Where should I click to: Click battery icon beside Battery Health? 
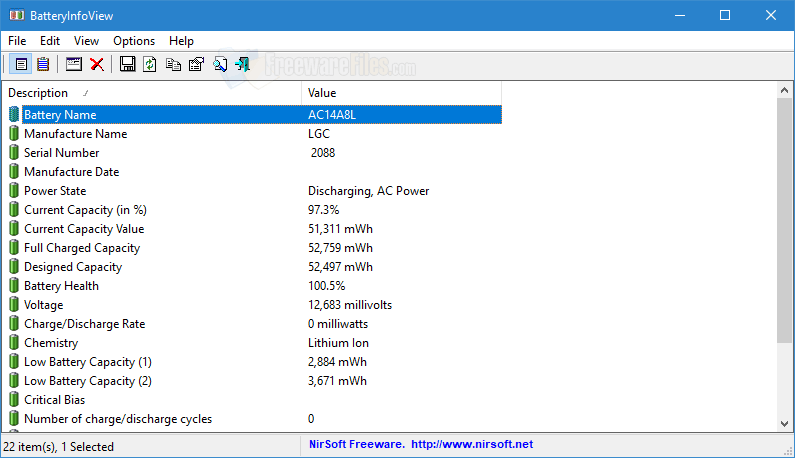pos(14,286)
